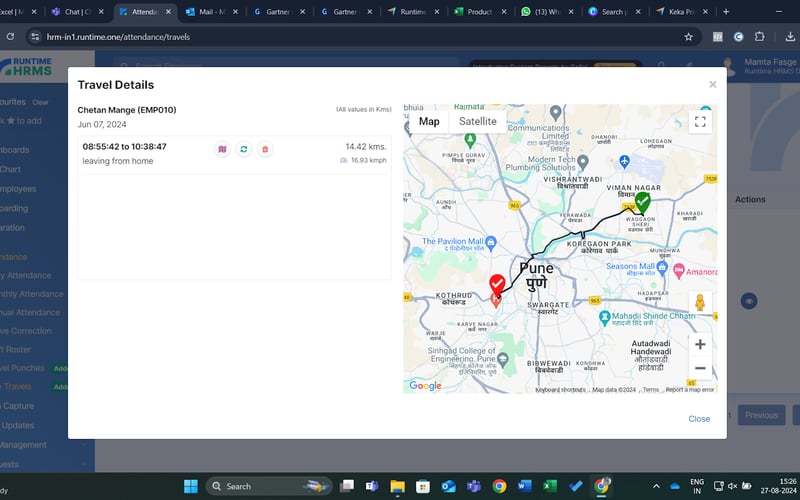
Task: Click the taskbar Search box
Action: tap(269, 486)
